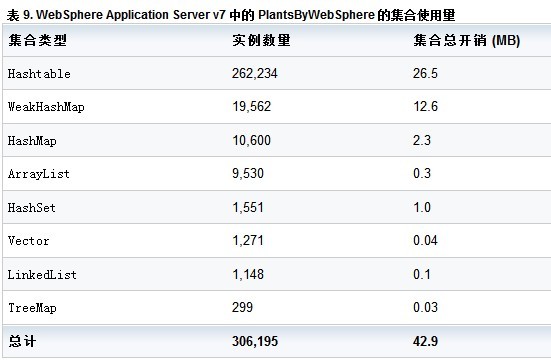Viewport: 551px width, 360px height.
Task: Select the TreeMap entry
Action: (x=32, y=308)
